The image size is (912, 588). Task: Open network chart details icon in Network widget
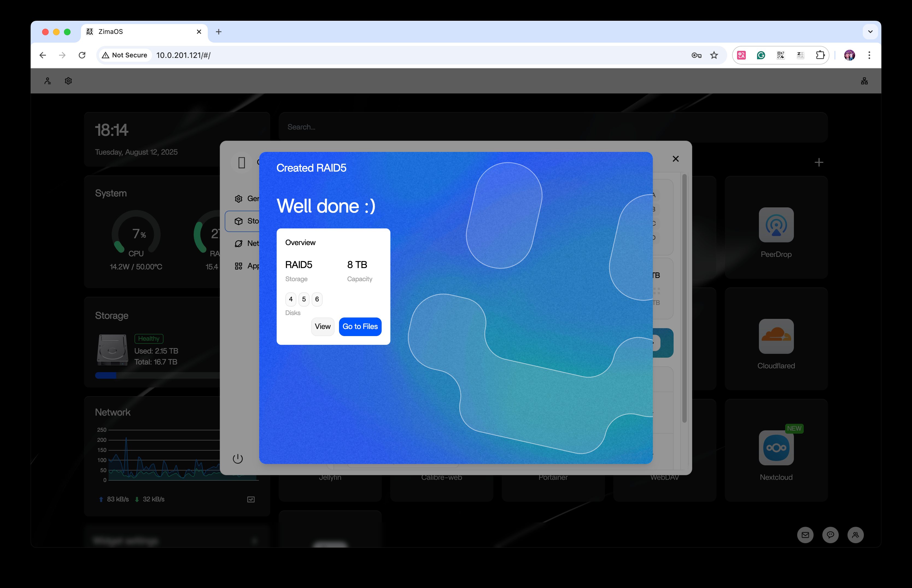pyautogui.click(x=251, y=499)
